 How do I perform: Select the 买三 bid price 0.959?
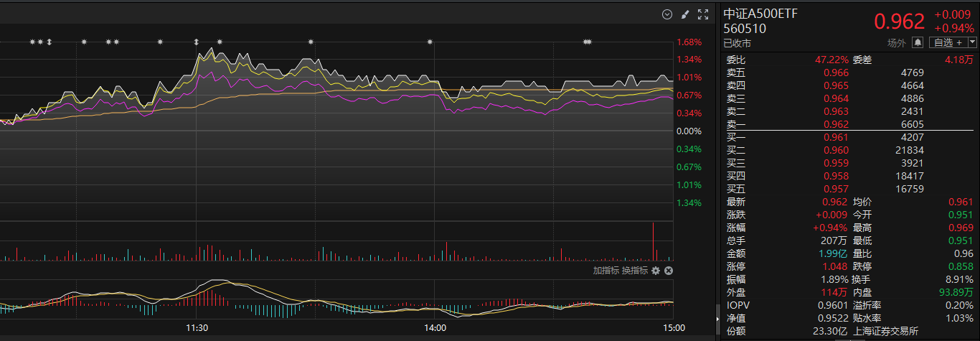click(x=836, y=163)
